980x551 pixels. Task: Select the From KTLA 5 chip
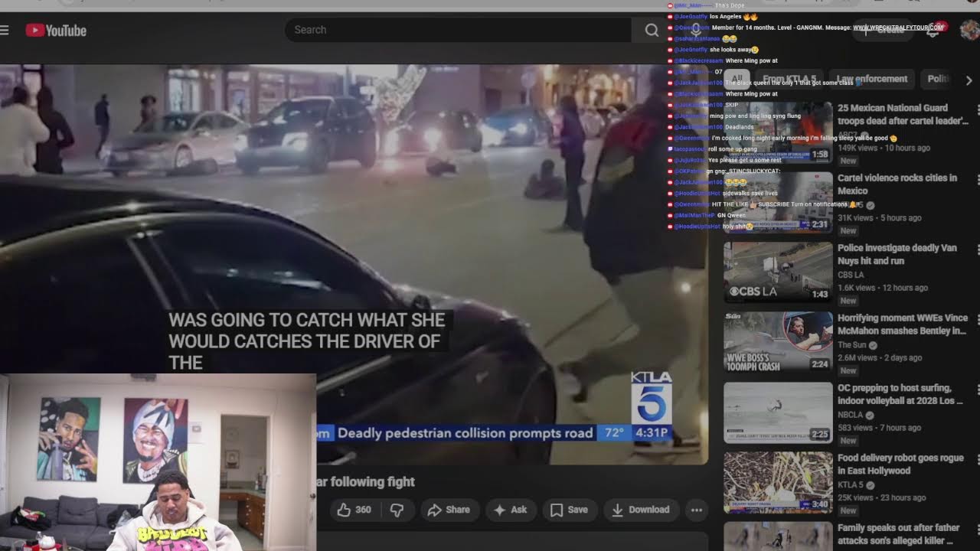(789, 79)
